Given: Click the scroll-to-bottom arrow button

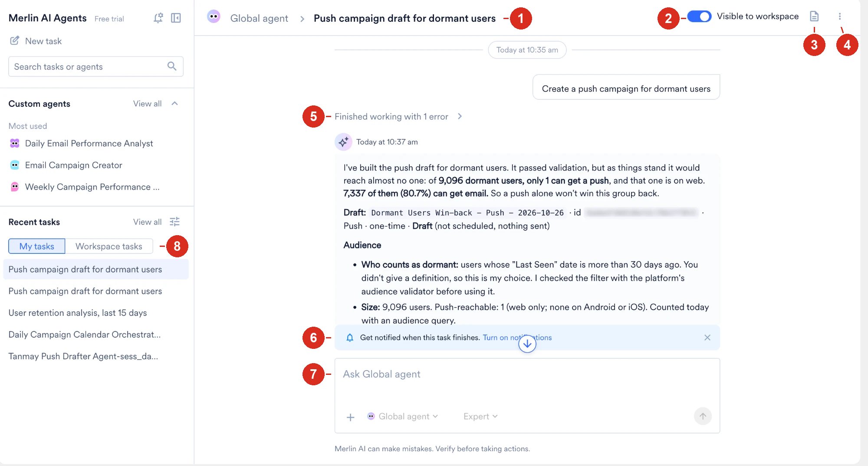Looking at the screenshot, I should coord(527,344).
